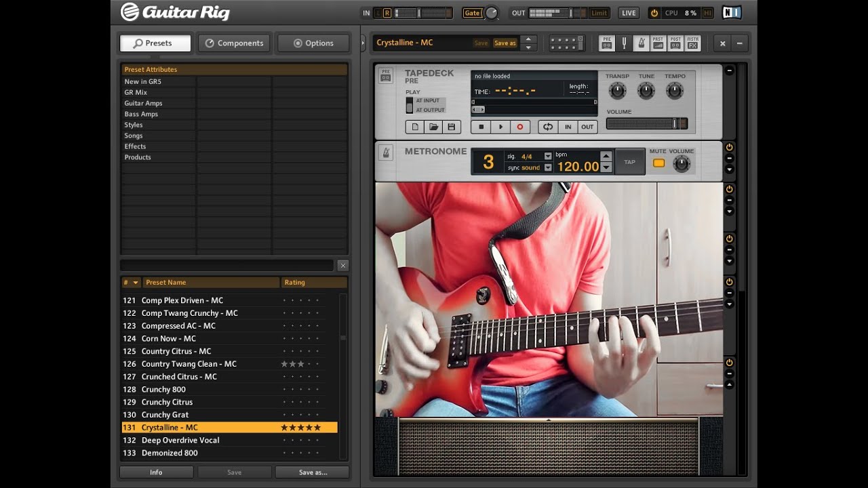Start Tapedeck playback with the play button

(x=500, y=127)
